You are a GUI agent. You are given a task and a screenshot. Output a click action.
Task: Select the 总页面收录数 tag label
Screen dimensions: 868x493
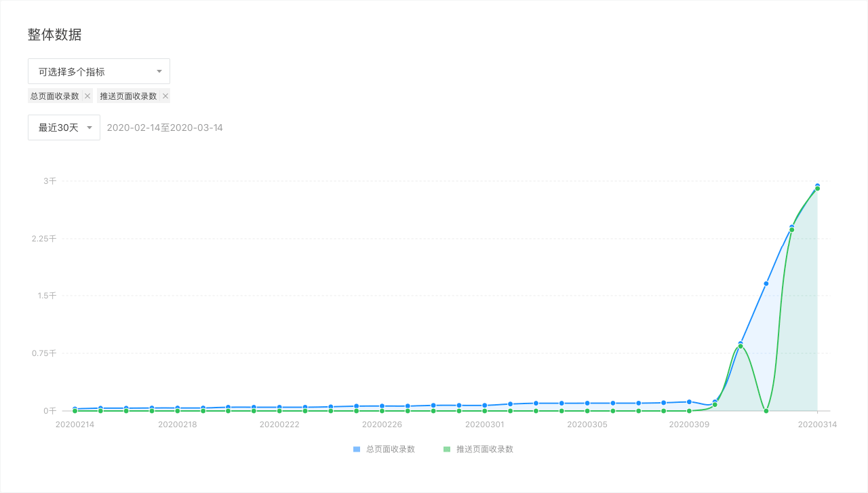(54, 96)
